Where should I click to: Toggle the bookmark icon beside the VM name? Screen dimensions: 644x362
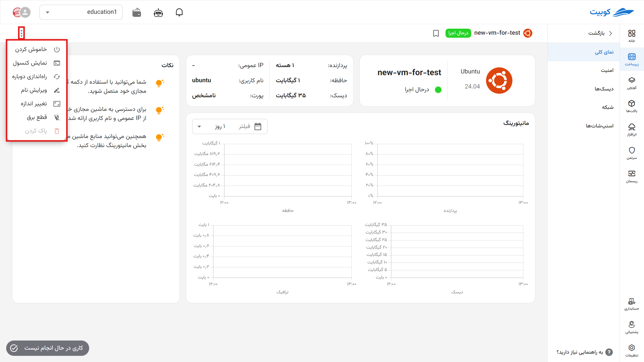click(x=436, y=33)
